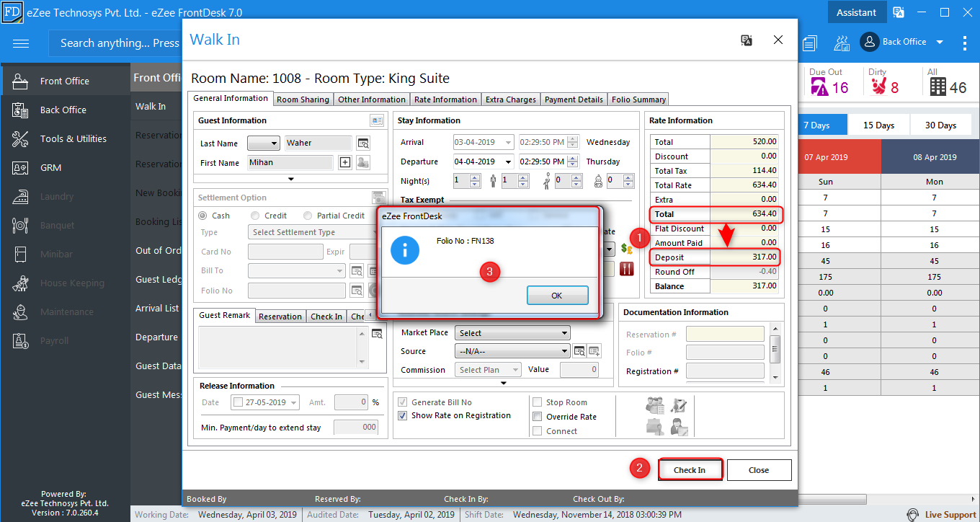The image size is (980, 522).
Task: Enable the Override Rate checkbox
Action: [538, 417]
